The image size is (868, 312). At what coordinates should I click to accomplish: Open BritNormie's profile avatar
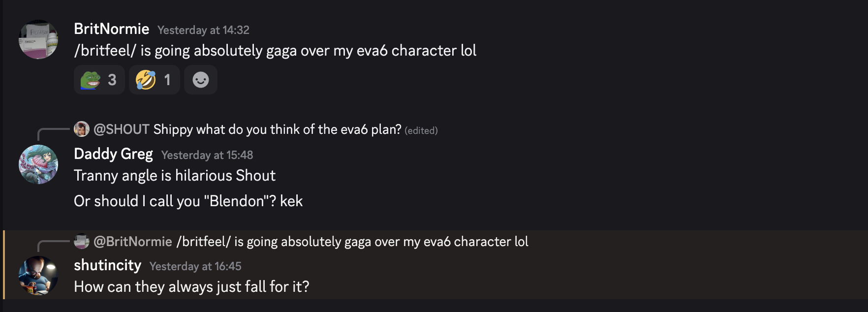click(x=38, y=39)
